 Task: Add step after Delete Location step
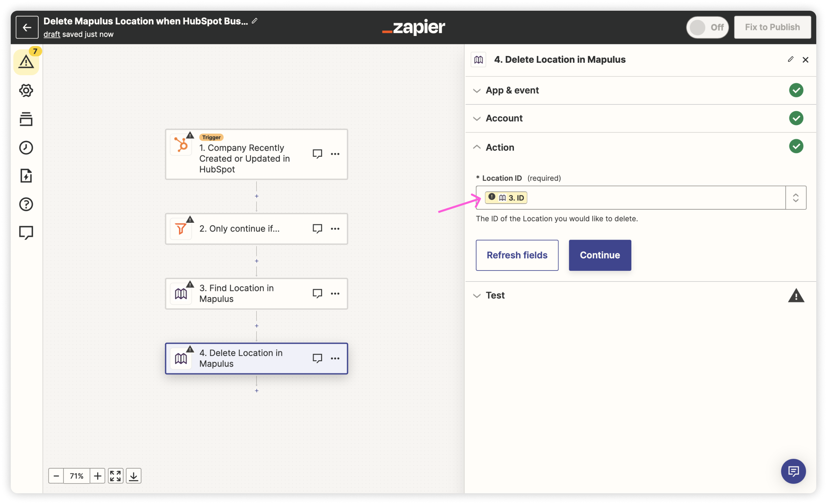pos(257,391)
